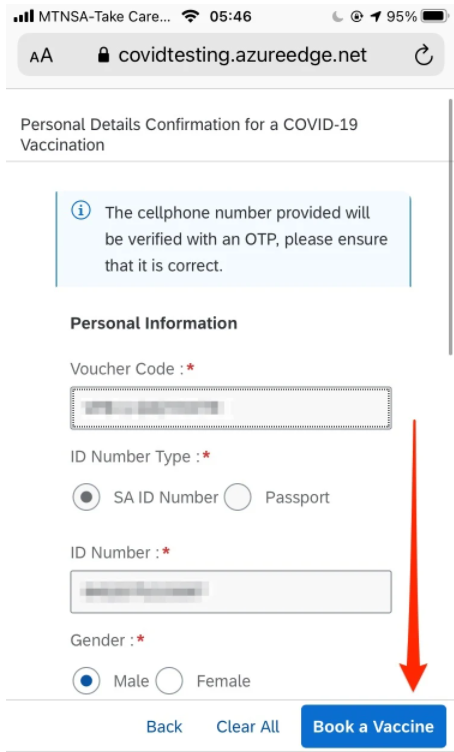
Task: Tap the rotation lock status icon
Action: pos(357,17)
